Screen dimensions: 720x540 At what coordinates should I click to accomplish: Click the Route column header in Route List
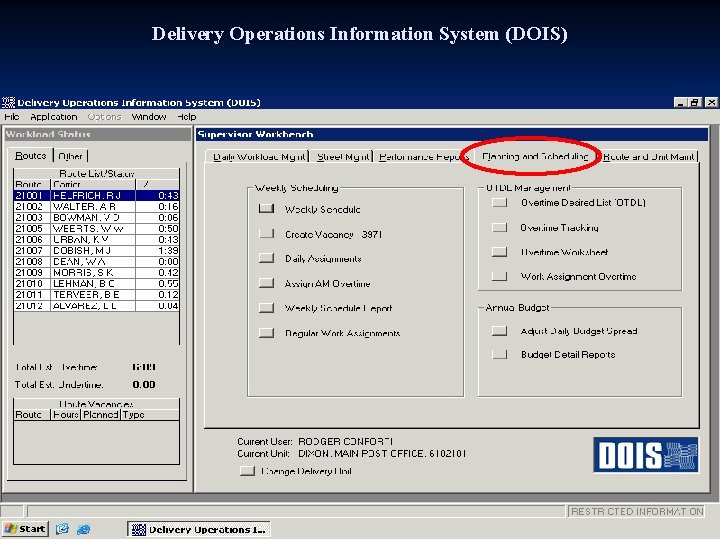click(x=32, y=184)
